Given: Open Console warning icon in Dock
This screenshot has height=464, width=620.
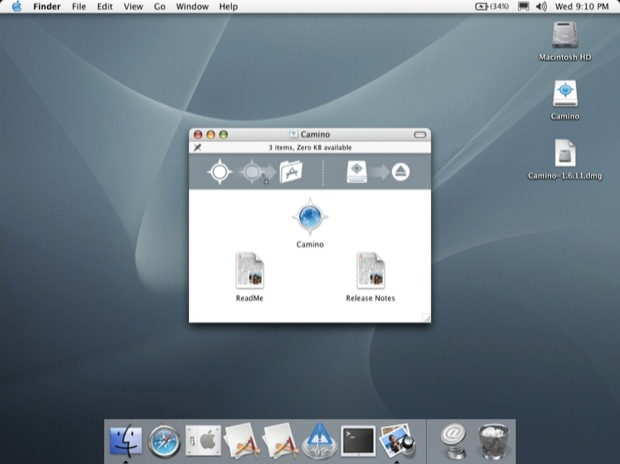Looking at the screenshot, I should (x=319, y=440).
